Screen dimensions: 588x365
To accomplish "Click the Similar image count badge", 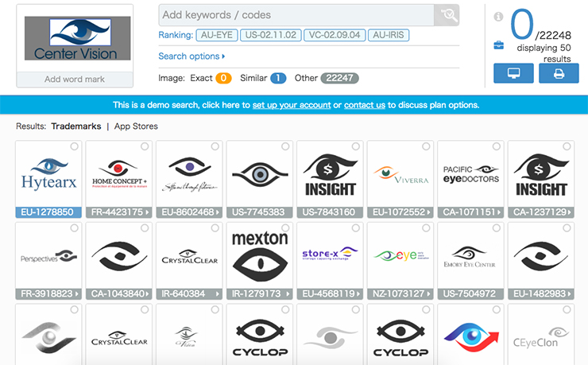I will tap(278, 78).
